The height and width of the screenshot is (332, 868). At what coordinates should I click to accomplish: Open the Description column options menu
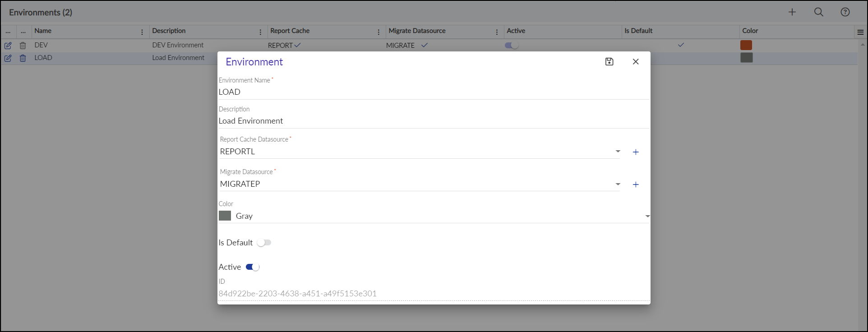(260, 32)
